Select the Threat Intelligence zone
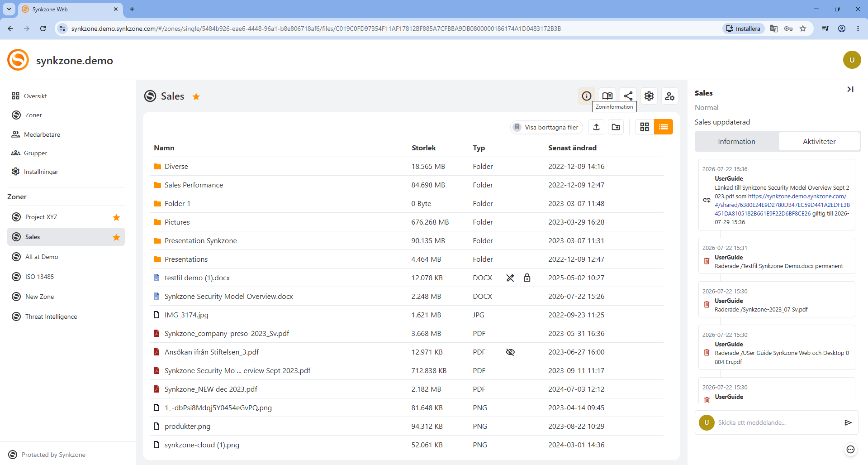This screenshot has width=868, height=465. click(66, 316)
